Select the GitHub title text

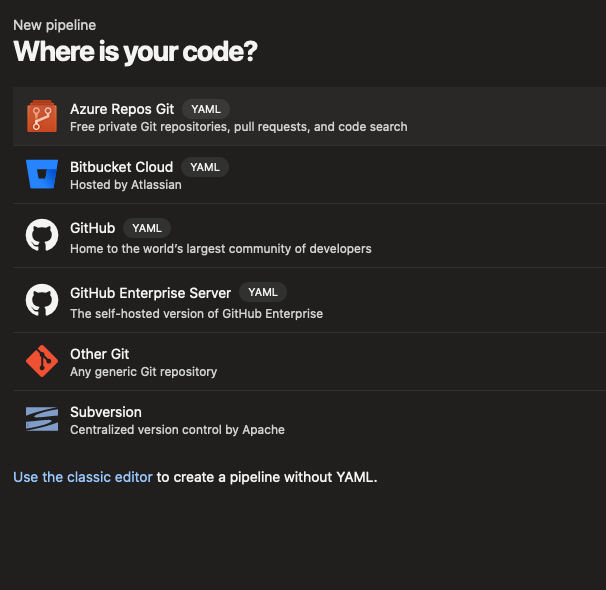(x=92, y=228)
